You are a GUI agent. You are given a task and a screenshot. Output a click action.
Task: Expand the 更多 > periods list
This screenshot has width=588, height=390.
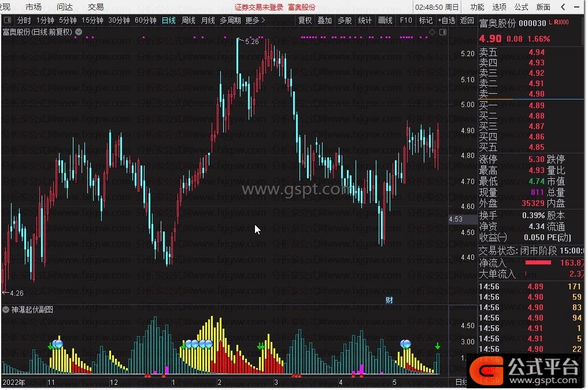point(255,20)
